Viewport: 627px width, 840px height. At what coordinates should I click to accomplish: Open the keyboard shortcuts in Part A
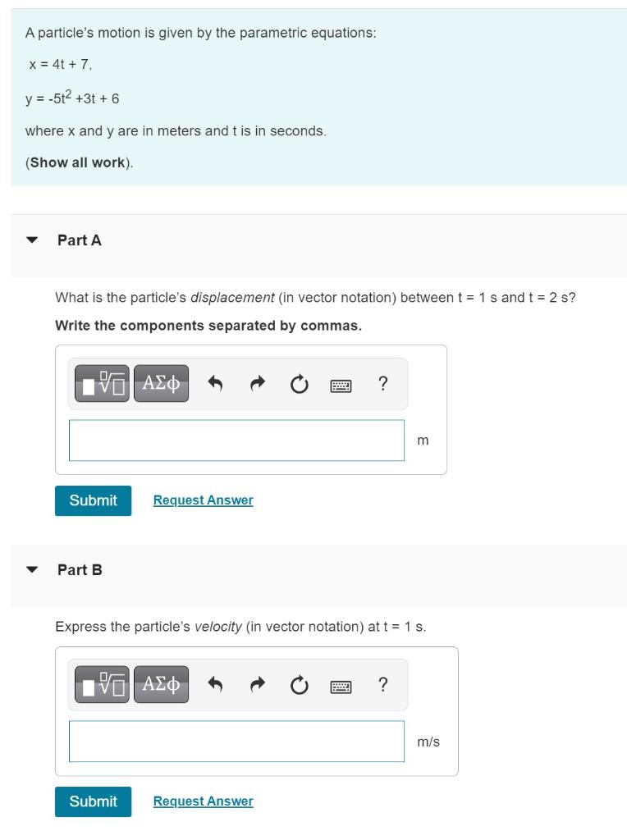tap(340, 383)
